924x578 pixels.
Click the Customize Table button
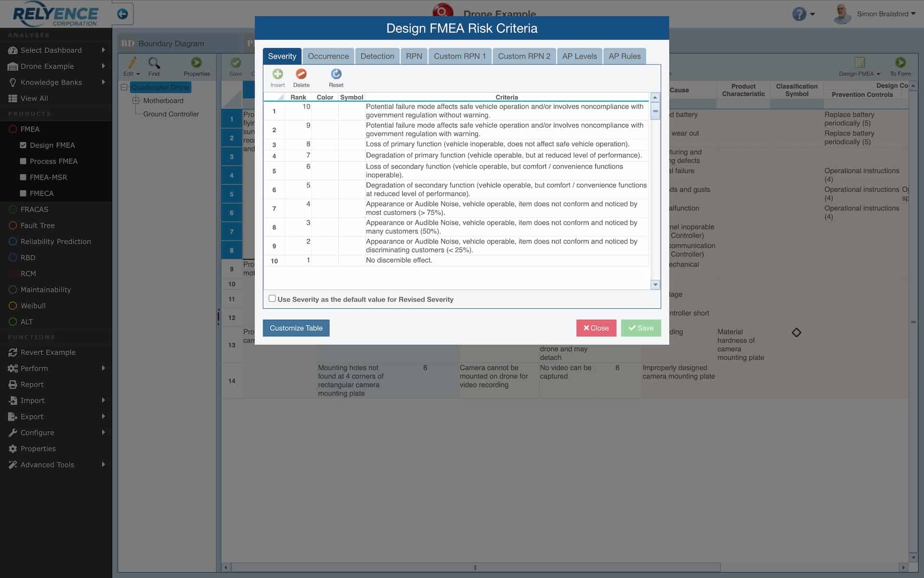point(296,328)
